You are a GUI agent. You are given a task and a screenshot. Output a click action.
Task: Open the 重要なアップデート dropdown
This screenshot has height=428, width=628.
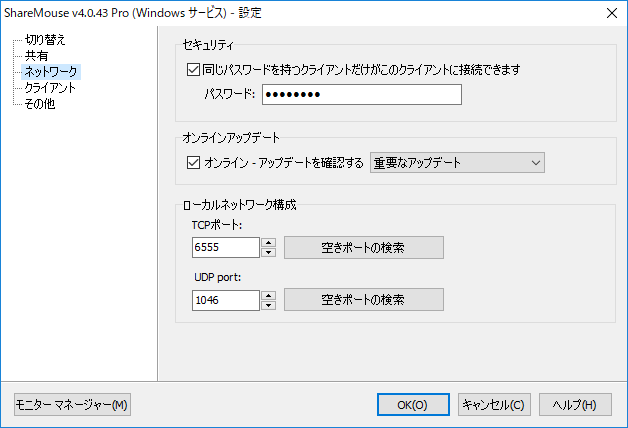[457, 163]
